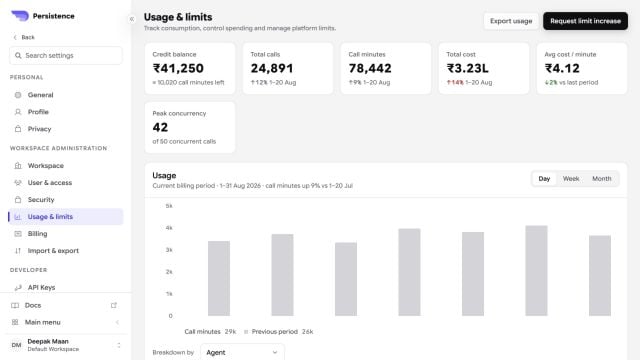Screen dimensions: 640x360
Task: Click the Back arrow icon
Action: pos(15,37)
